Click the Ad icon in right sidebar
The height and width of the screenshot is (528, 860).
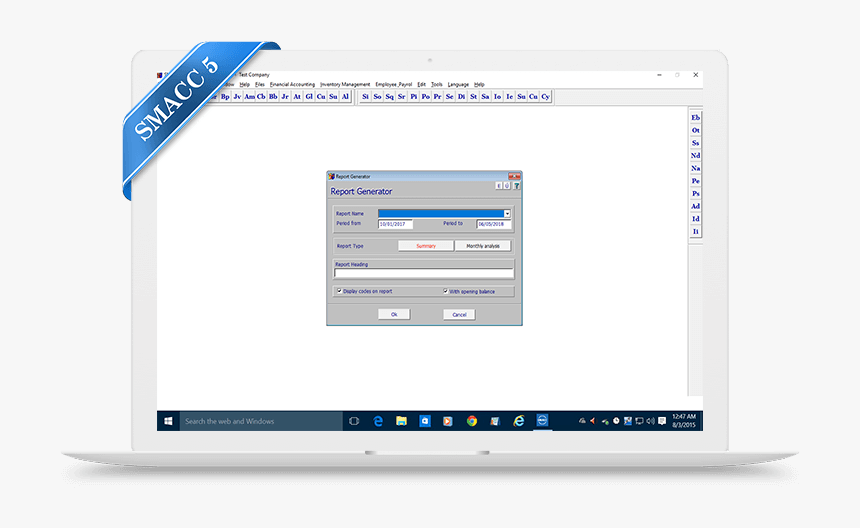point(695,206)
